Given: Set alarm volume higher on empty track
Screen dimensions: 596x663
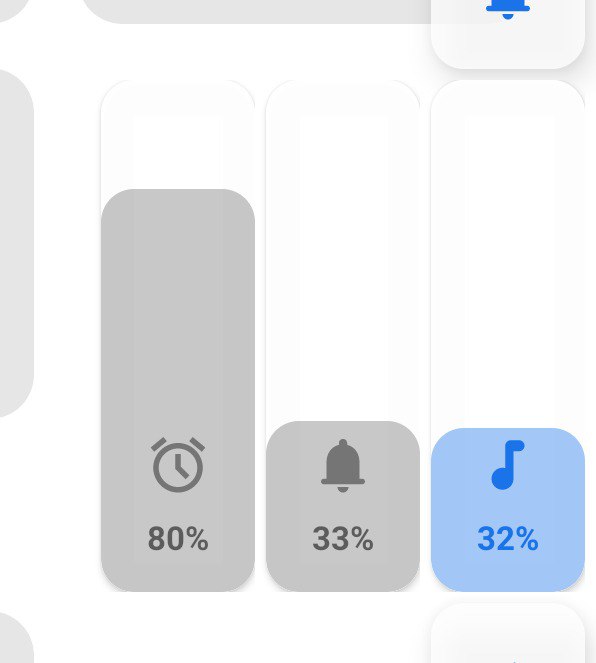Looking at the screenshot, I should (x=178, y=134).
